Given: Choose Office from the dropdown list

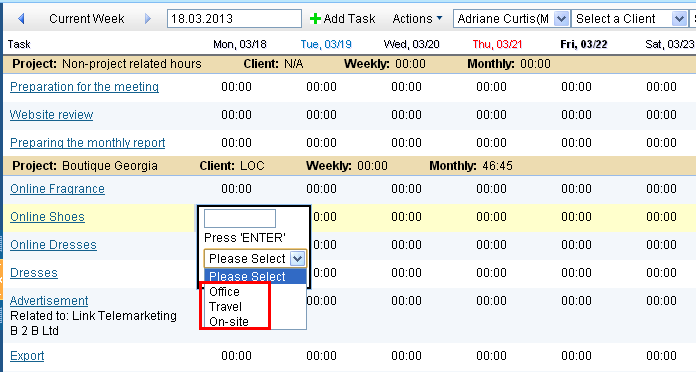Looking at the screenshot, I should 225,292.
